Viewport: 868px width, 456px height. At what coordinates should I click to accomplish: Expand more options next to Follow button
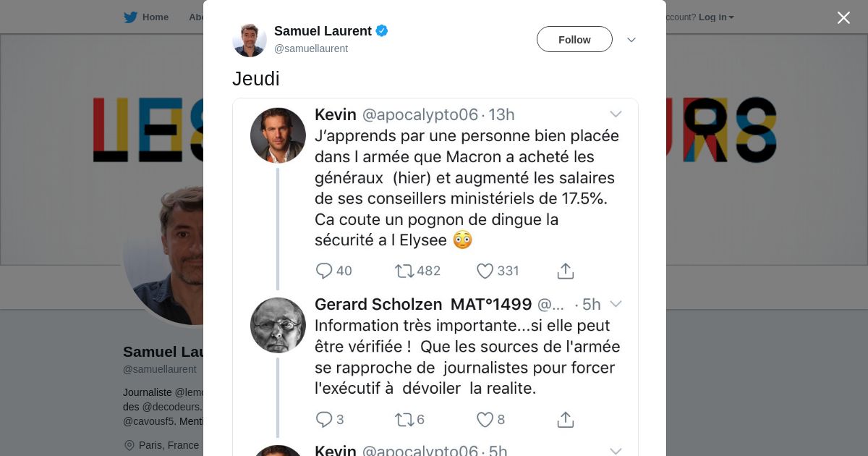point(631,40)
